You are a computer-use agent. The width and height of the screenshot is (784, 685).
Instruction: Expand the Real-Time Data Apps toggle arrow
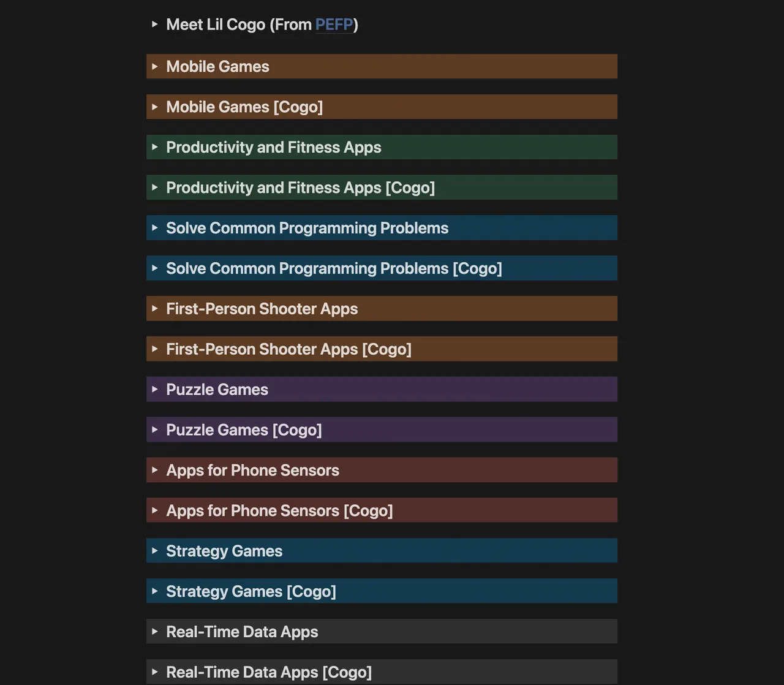coord(155,632)
